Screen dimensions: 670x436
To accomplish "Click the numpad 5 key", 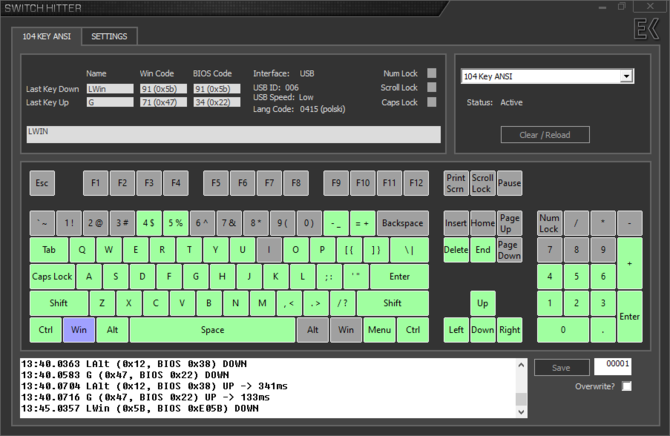I will (576, 277).
